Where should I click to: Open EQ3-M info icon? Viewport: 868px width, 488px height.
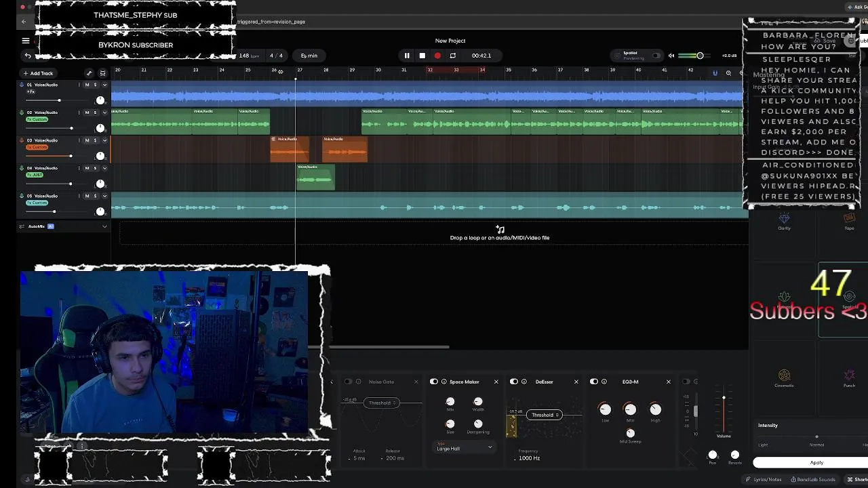pos(604,382)
